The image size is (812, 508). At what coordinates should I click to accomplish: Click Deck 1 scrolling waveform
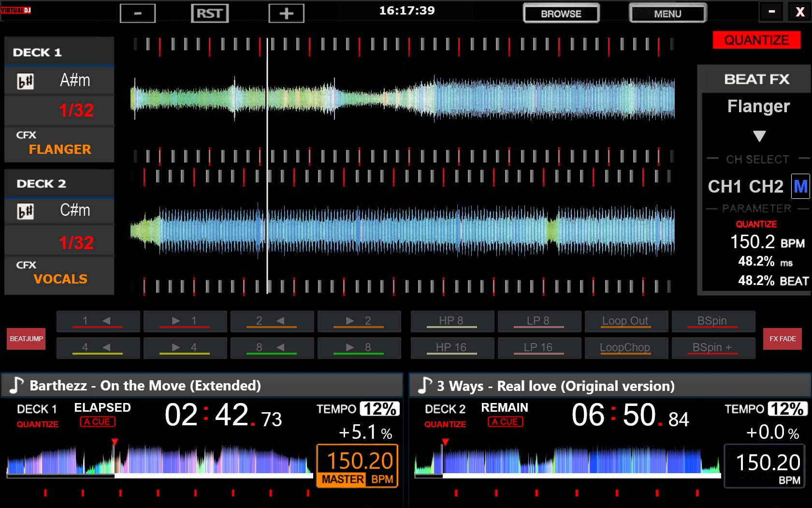(403, 99)
